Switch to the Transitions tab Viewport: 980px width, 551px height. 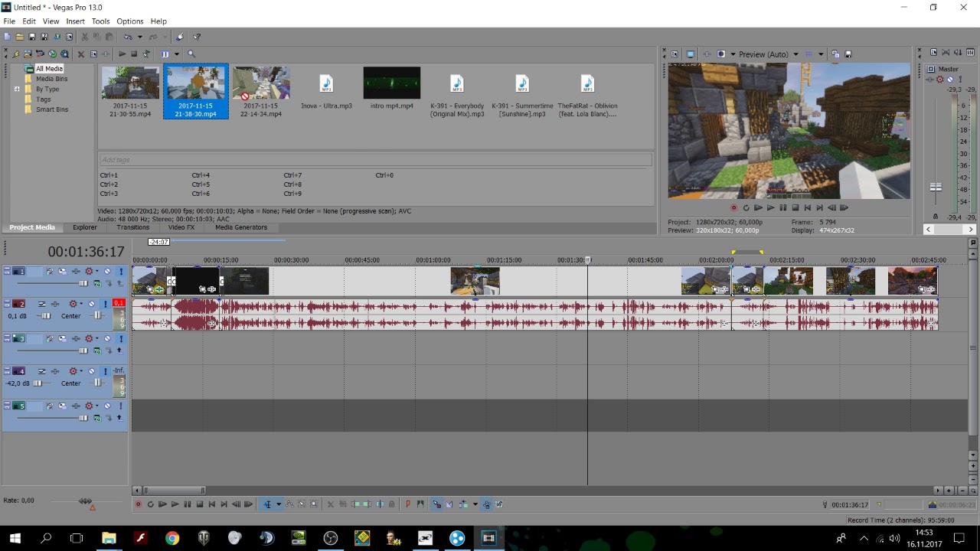pos(133,227)
